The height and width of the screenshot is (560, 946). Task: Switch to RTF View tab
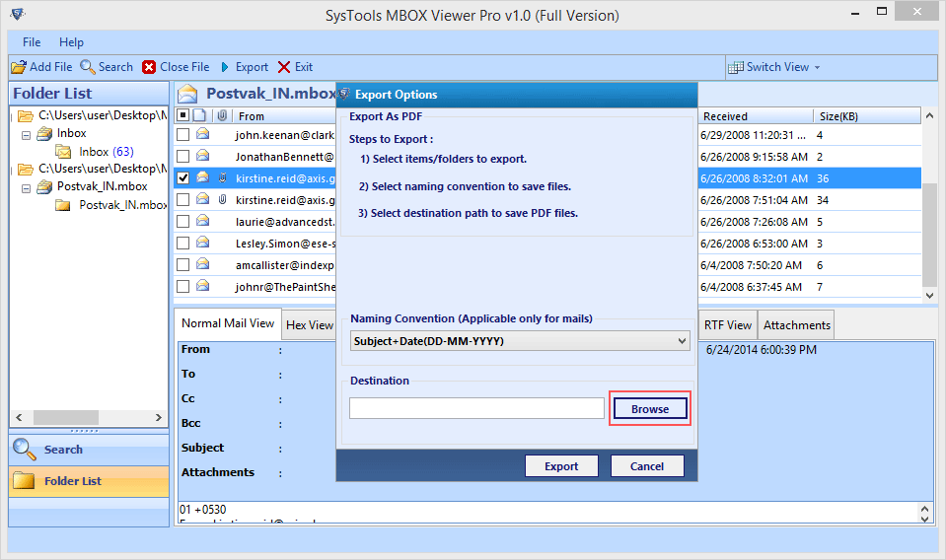coord(728,325)
